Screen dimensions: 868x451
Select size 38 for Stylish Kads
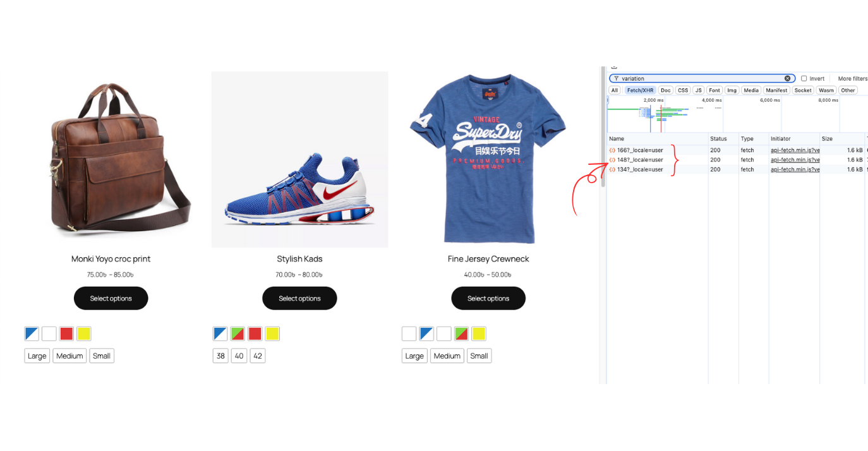220,356
